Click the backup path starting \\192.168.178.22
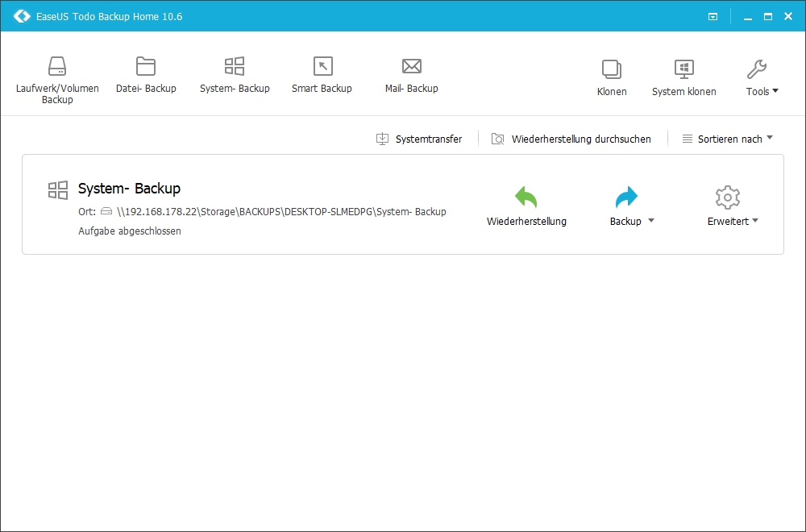Image resolution: width=806 pixels, height=532 pixels. (281, 212)
